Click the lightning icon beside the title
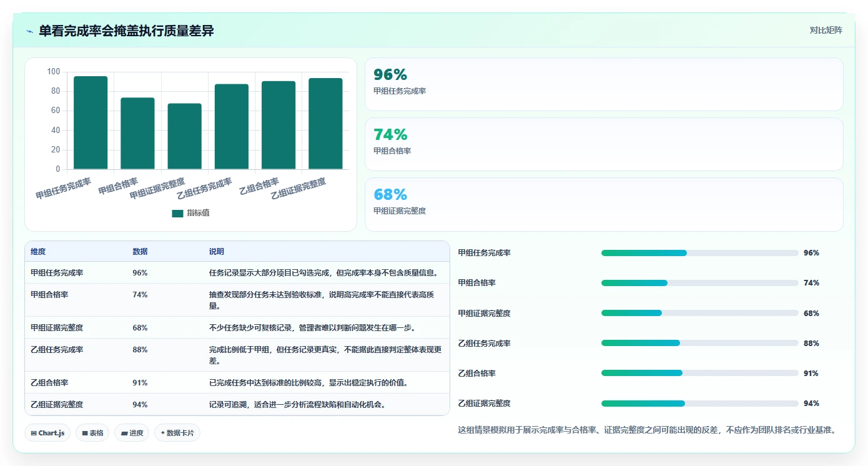Screen dimensions: 868x466 point(30,31)
